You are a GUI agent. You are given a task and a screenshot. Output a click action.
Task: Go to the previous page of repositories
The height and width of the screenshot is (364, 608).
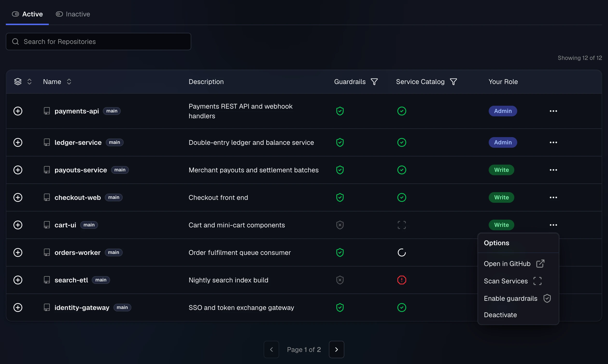click(x=271, y=349)
